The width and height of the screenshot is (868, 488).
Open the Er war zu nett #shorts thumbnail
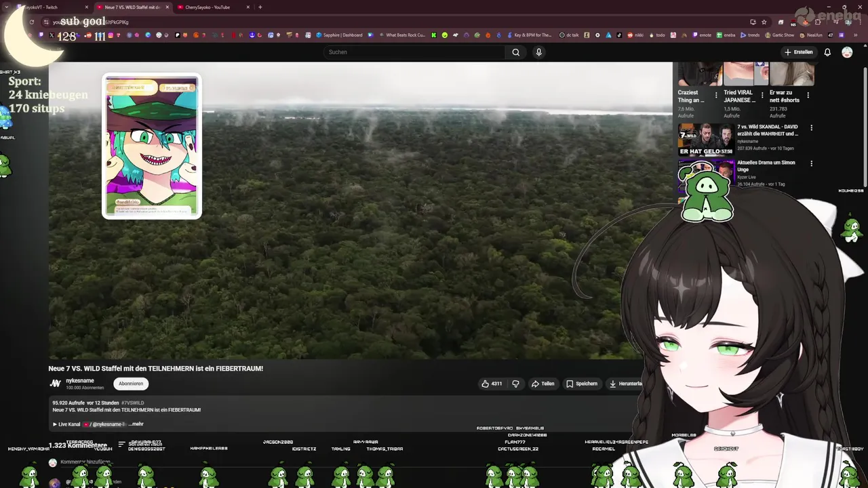[x=791, y=75]
